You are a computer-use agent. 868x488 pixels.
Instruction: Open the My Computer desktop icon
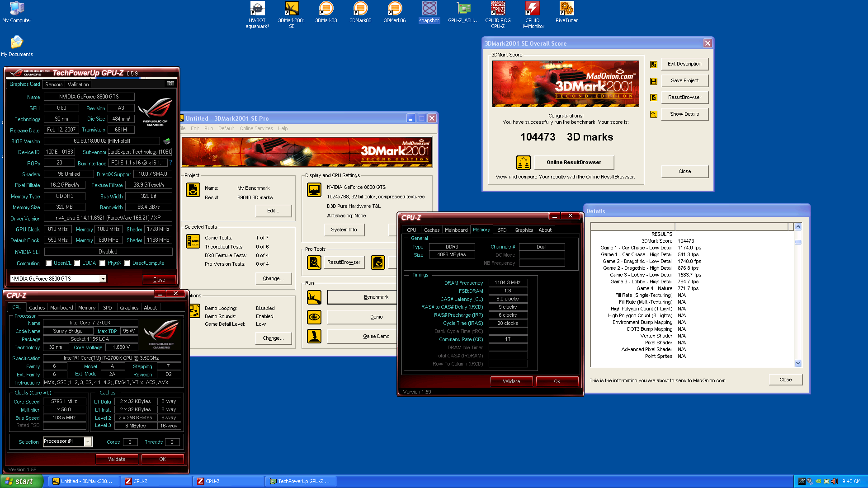tap(17, 12)
